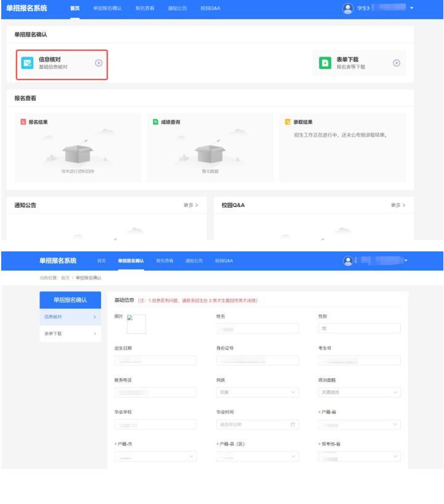This screenshot has width=444, height=504.
Task: Select 信息核对 in the left sidebar menu
Action: coord(68,317)
